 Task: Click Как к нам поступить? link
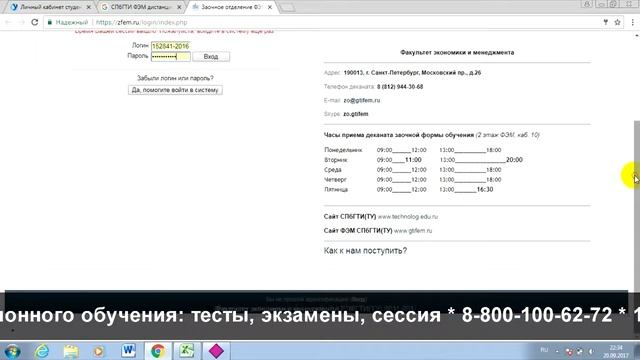365,251
